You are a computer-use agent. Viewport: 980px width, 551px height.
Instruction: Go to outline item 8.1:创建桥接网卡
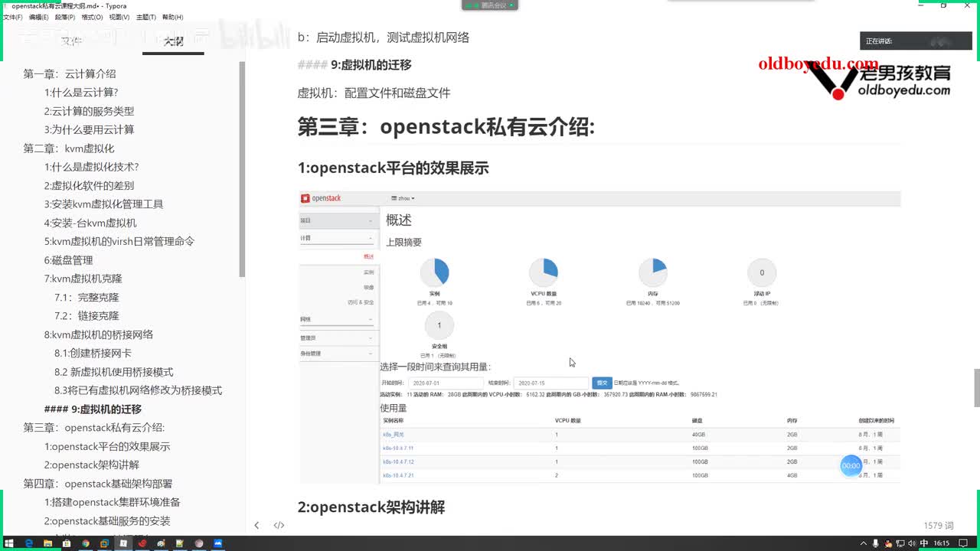tap(93, 353)
